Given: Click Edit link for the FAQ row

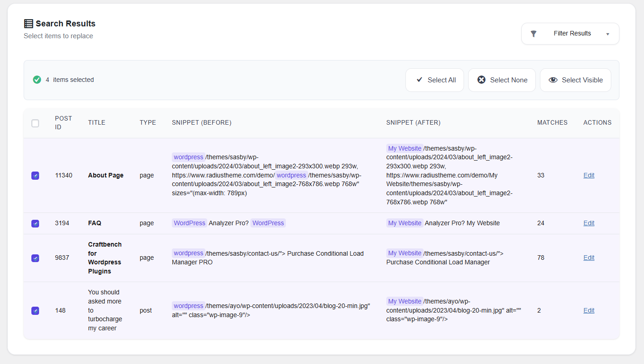Looking at the screenshot, I should click(589, 223).
